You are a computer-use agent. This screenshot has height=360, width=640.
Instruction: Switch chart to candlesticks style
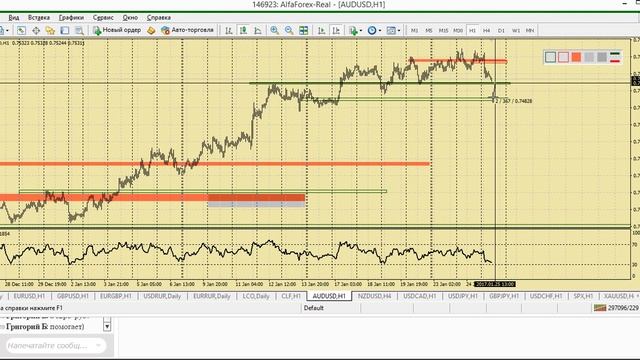pos(243,31)
